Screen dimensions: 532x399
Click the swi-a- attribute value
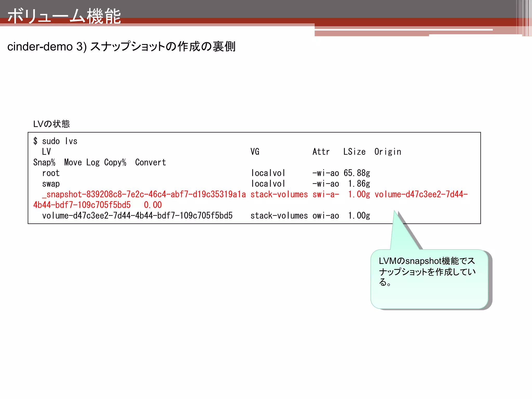click(326, 194)
